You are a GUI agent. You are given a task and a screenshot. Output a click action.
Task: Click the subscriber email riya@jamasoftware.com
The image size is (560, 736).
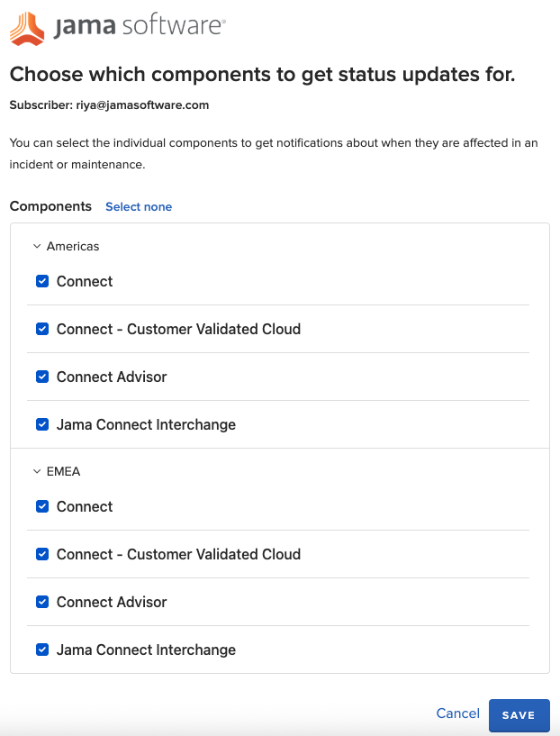pos(142,105)
